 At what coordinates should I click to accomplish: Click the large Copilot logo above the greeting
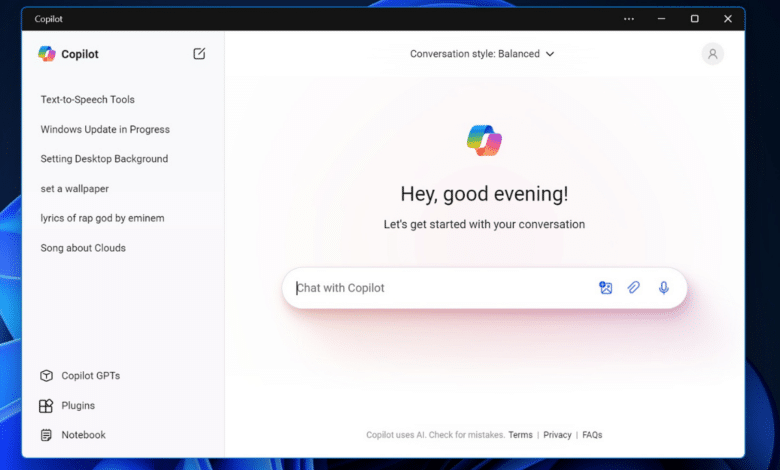click(x=484, y=140)
